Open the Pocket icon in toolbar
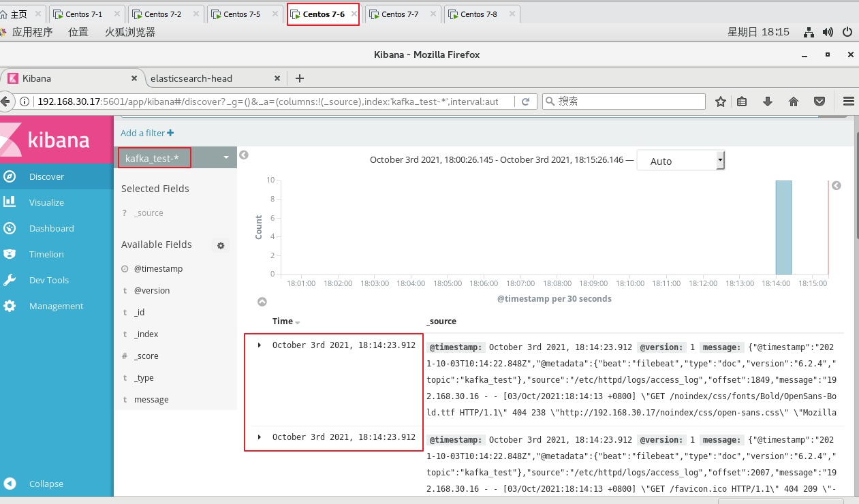 click(820, 101)
